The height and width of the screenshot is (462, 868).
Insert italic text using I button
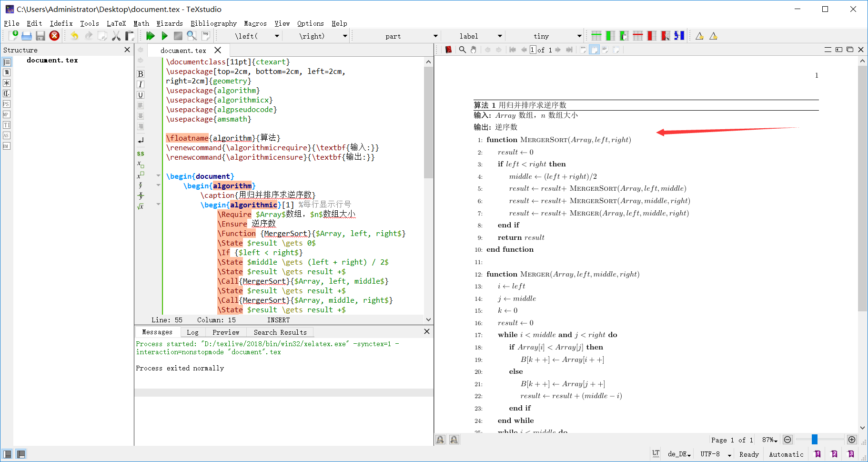coord(141,84)
